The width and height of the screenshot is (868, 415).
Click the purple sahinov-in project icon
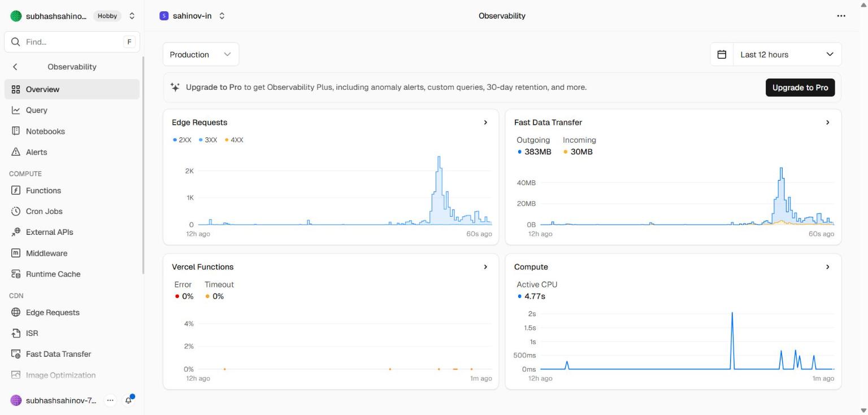click(164, 16)
